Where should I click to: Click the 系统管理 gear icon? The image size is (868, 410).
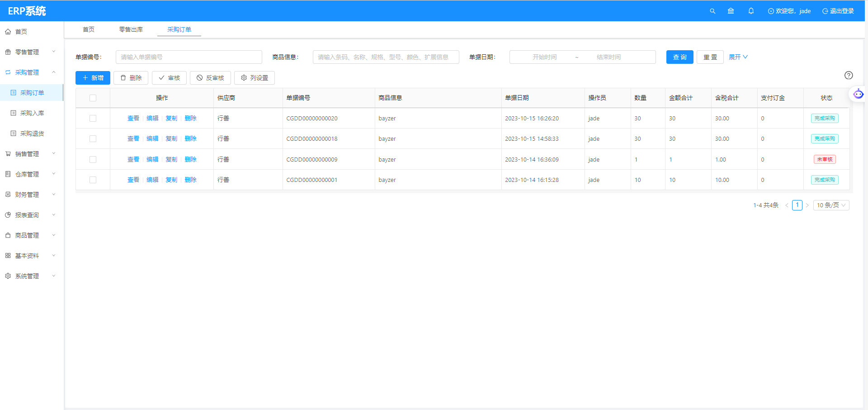click(x=8, y=276)
